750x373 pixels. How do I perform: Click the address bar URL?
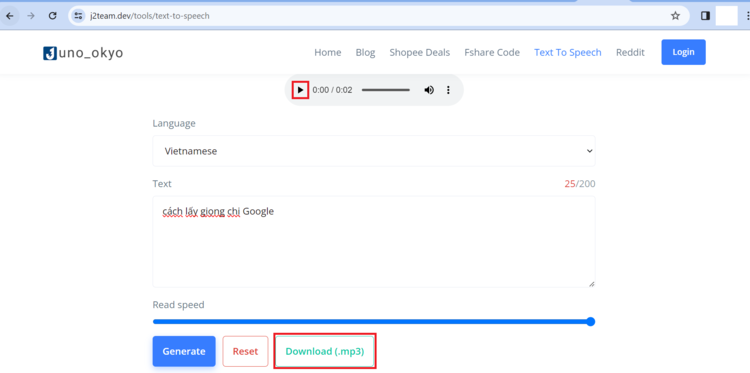[x=149, y=16]
